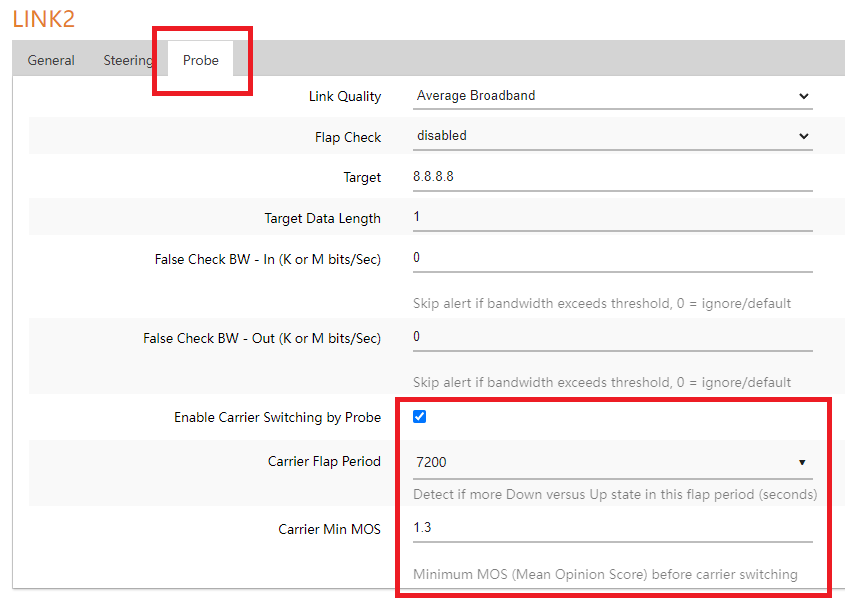Select the Probe tab
This screenshot has height=614, width=845.
pyautogui.click(x=200, y=60)
